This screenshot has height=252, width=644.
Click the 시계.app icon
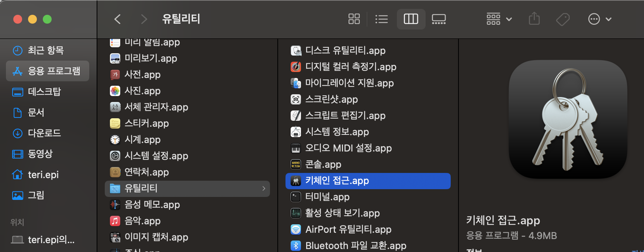[x=115, y=140]
